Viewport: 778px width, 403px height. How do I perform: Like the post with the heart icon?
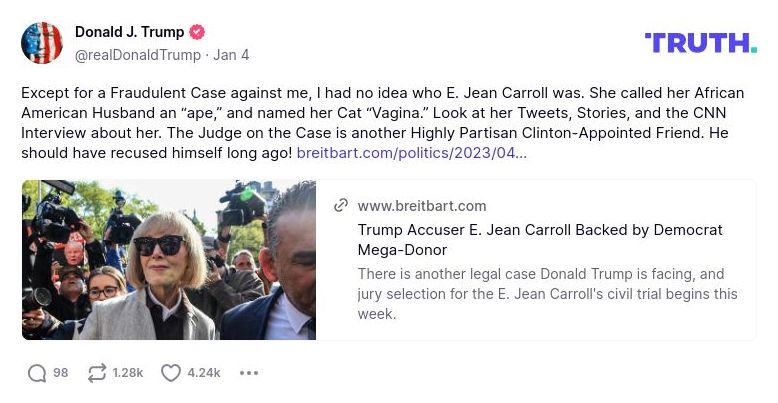[171, 373]
